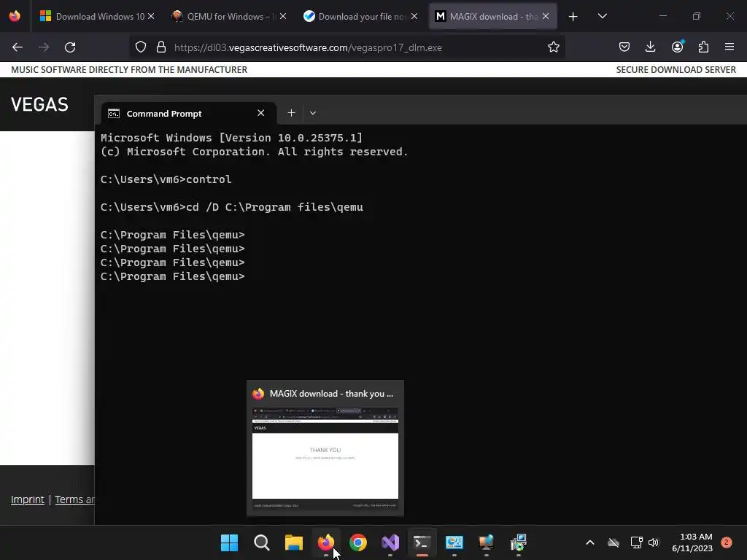Open the Firefox hamburger application menu
The height and width of the screenshot is (560, 747).
tap(729, 47)
